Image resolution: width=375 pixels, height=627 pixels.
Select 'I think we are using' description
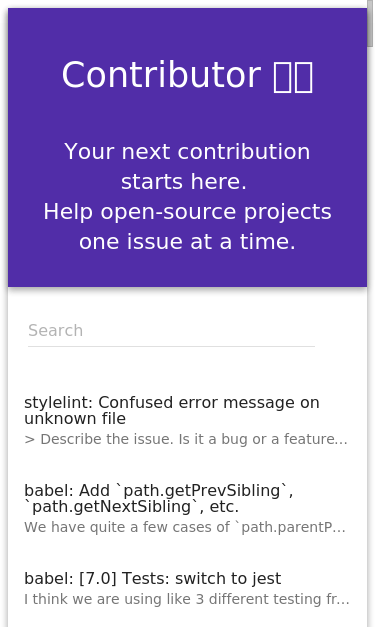[x=187, y=599]
